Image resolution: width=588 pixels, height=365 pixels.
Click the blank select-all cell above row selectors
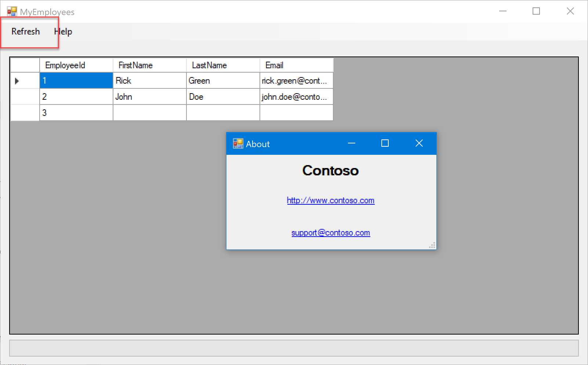click(24, 65)
